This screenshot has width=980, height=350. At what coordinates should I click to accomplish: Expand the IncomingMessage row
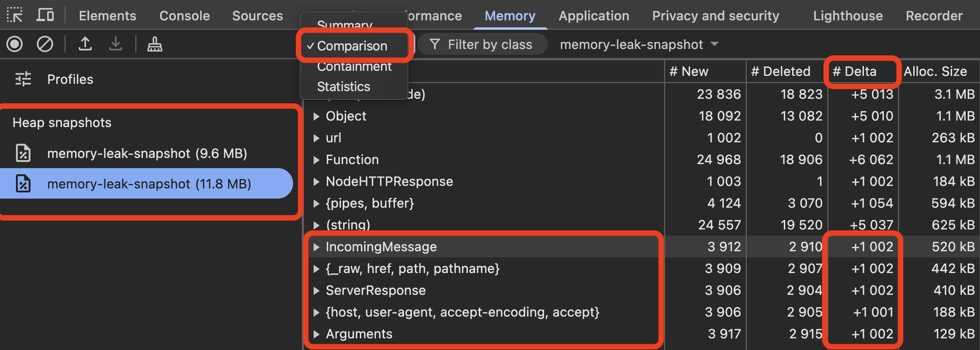coord(316,247)
